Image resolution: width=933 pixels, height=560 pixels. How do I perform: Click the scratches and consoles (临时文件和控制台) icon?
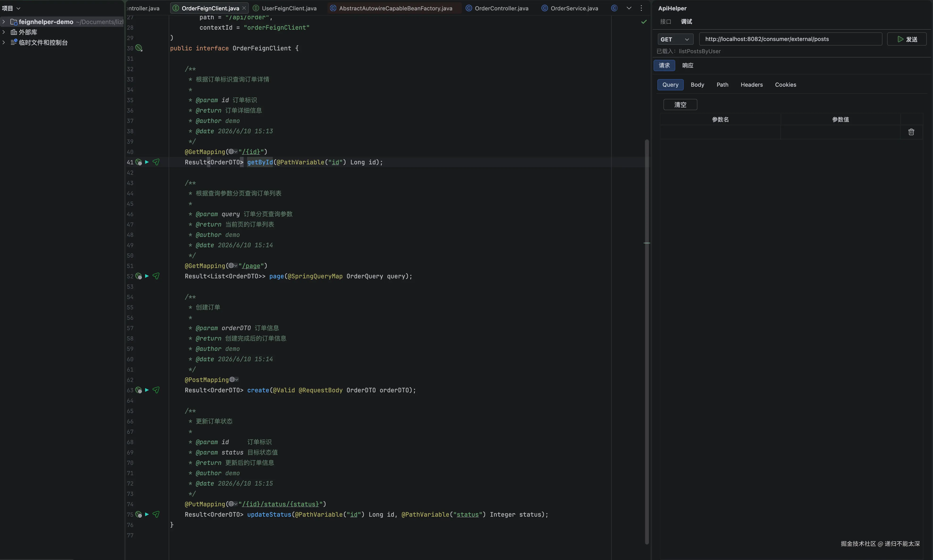(14, 42)
